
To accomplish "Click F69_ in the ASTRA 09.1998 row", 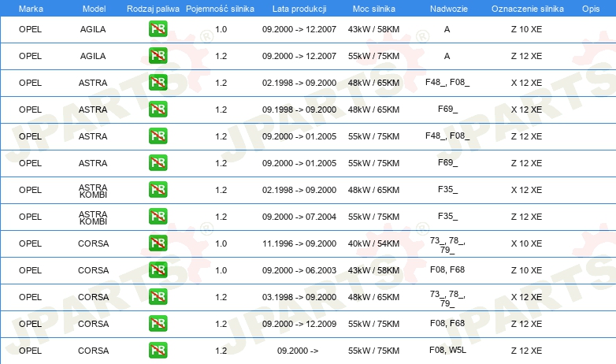I will click(x=448, y=109).
